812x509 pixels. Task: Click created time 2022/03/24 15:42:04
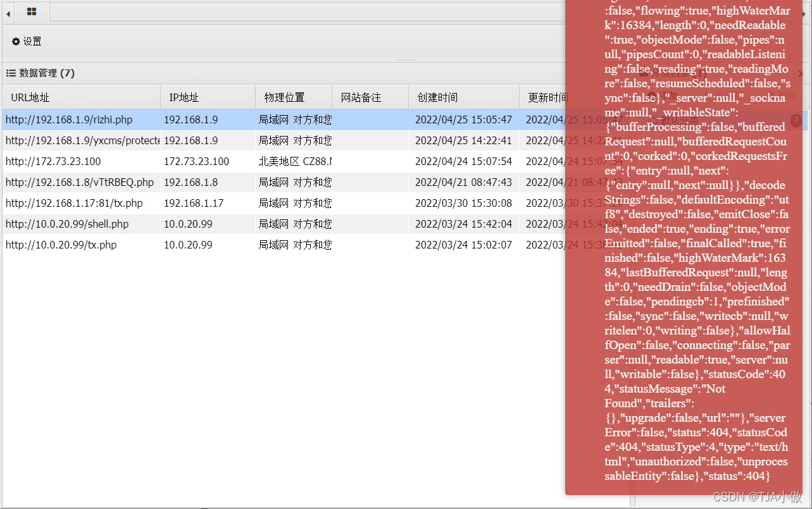click(x=463, y=224)
